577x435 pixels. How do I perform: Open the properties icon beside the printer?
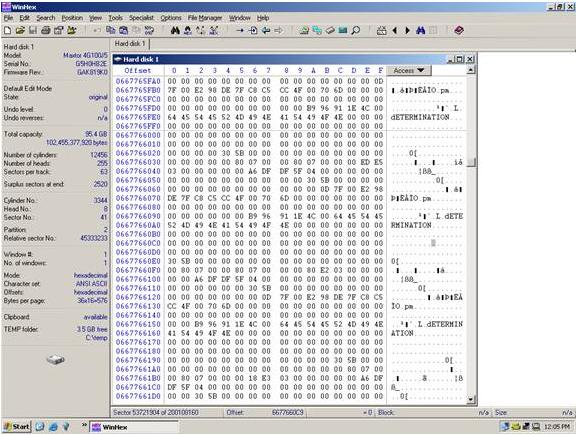pyautogui.click(x=59, y=31)
